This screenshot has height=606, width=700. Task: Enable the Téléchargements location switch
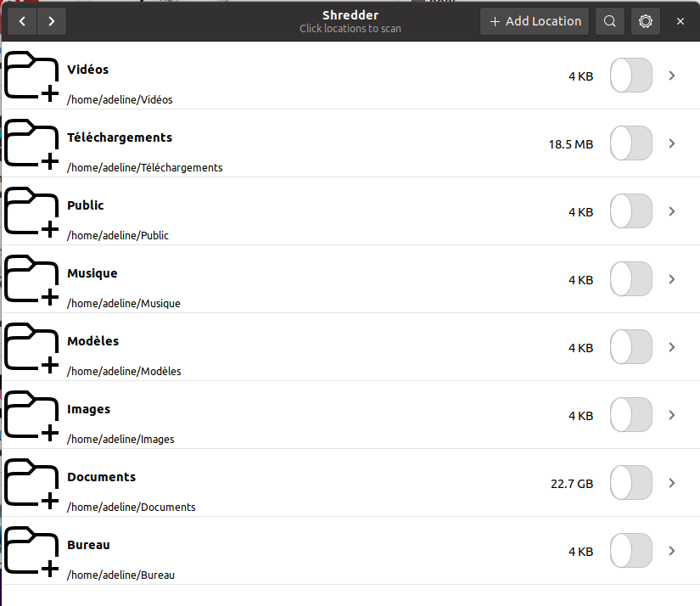[x=631, y=143]
